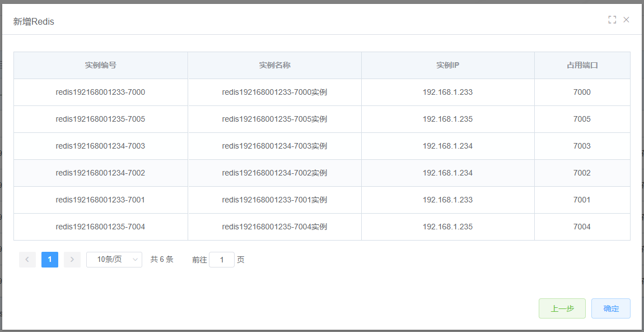The width and height of the screenshot is (644, 332).
Task: Click the 上一步 button
Action: (562, 308)
